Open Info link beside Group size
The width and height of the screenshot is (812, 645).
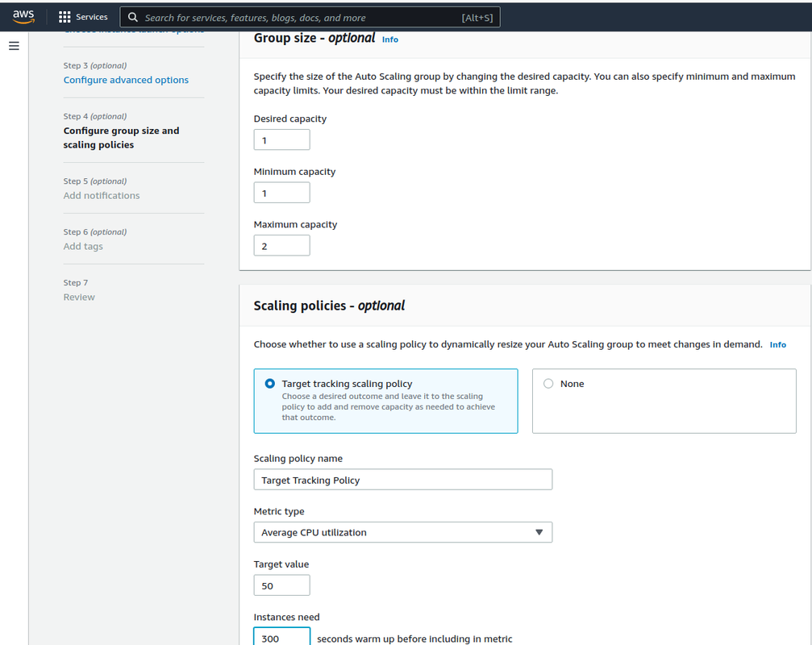pos(390,40)
